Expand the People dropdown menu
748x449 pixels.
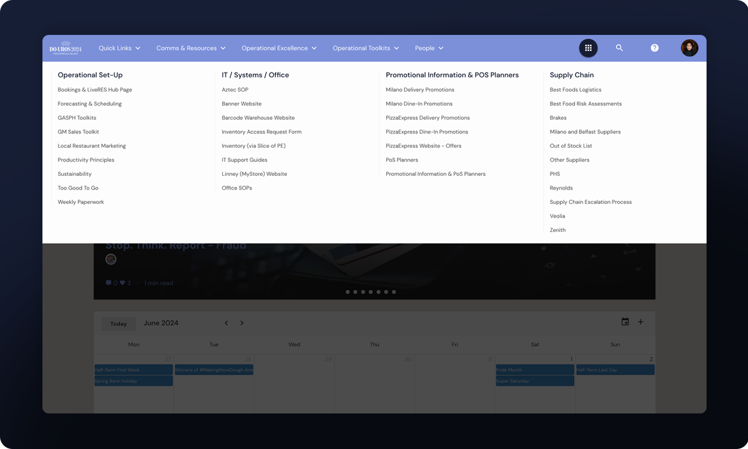tap(429, 48)
